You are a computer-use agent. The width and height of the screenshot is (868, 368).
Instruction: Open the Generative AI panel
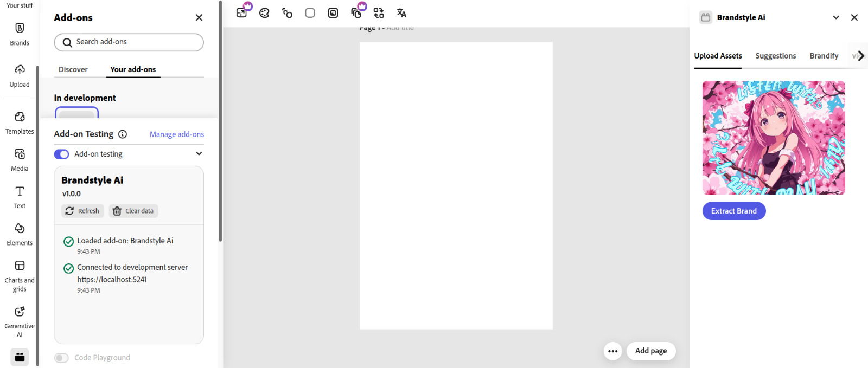click(20, 322)
